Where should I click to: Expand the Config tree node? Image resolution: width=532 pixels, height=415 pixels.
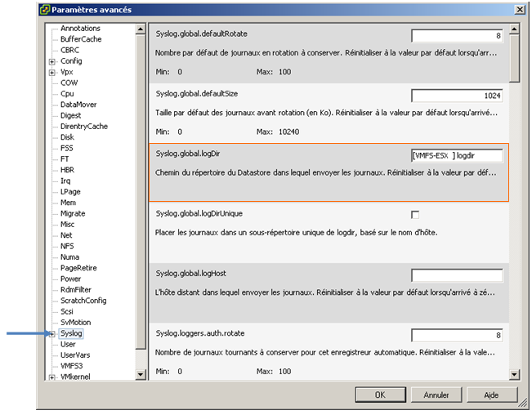coord(52,61)
